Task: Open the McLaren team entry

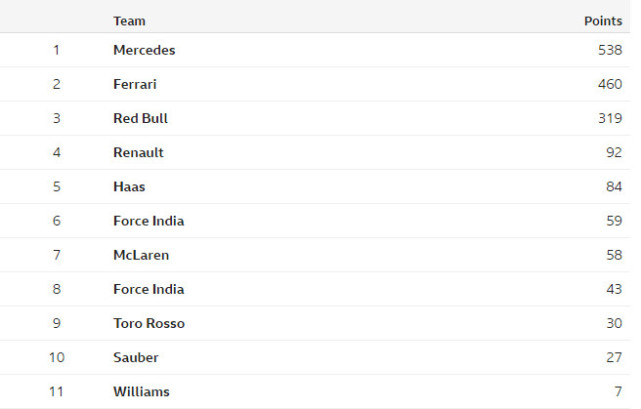Action: point(141,255)
